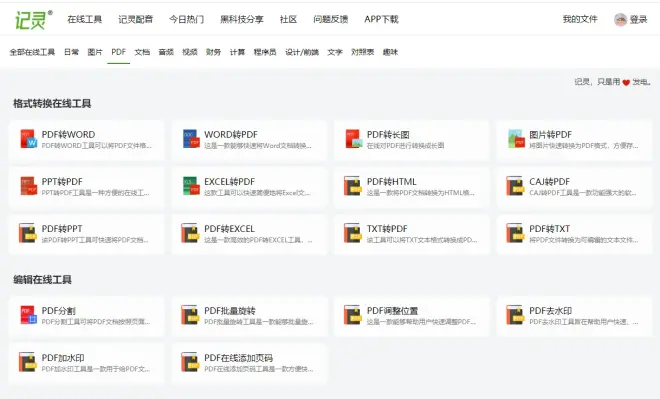Screen dimensions: 660x399
Task: Open the CAJ转PDF title link
Action: (x=549, y=182)
